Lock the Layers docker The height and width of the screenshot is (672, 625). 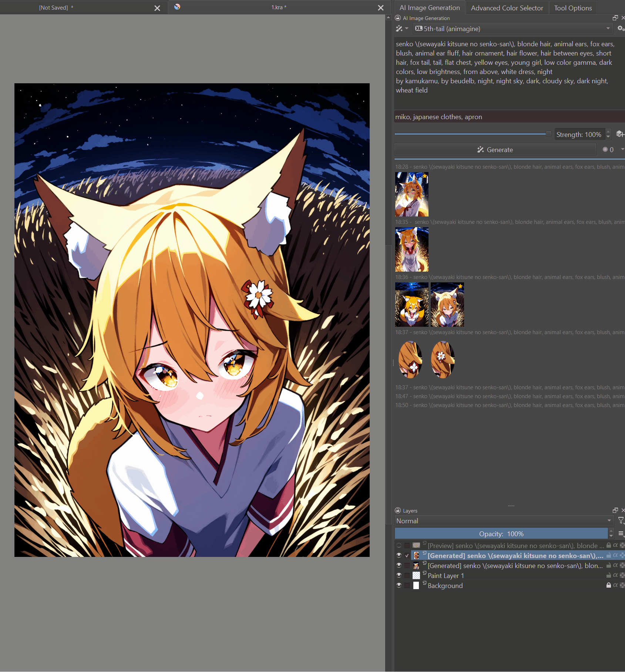(398, 510)
